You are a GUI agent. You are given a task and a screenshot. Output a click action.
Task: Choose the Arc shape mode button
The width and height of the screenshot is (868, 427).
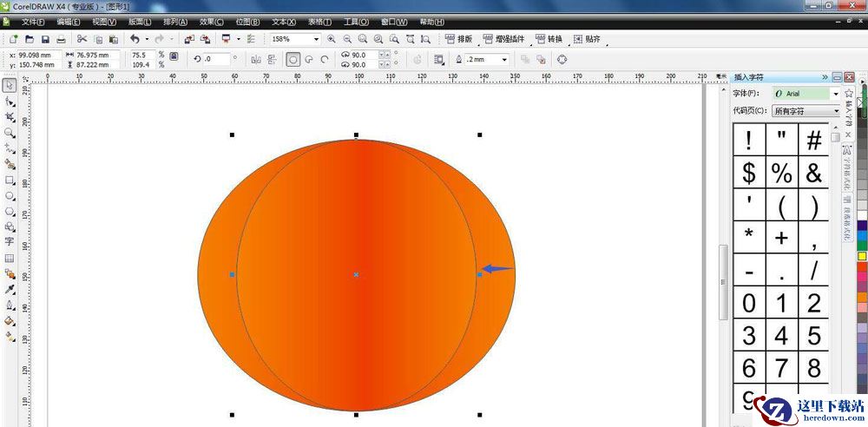[x=325, y=59]
